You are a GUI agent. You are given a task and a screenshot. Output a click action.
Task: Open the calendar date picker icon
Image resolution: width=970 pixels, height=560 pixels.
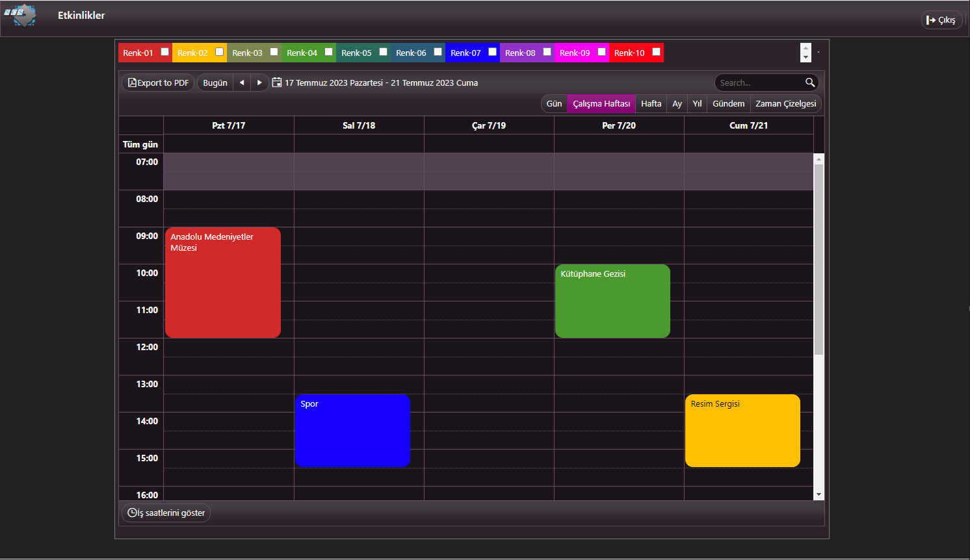[x=277, y=83]
